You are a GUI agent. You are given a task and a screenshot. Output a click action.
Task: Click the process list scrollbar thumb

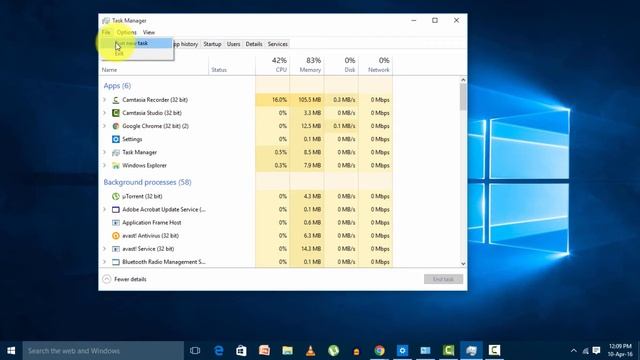[463, 97]
